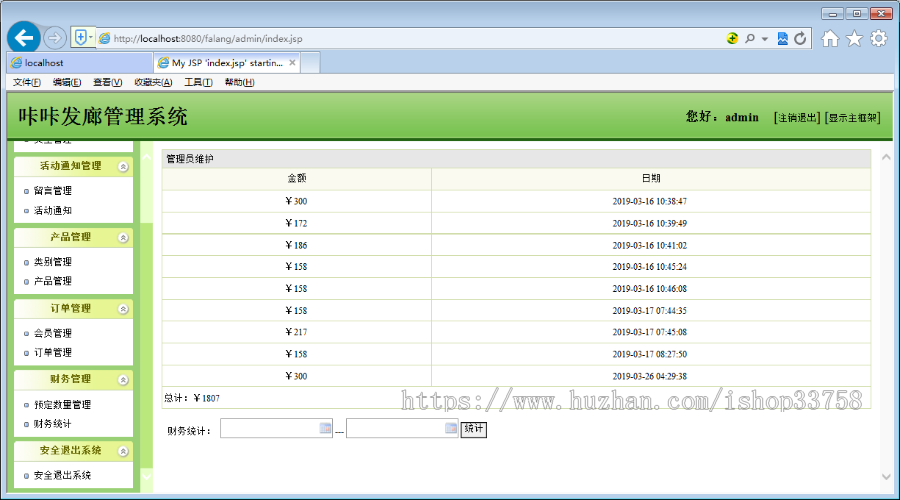Viewport: 900px width, 500px height.
Task: Go to the browser home page icon
Action: [x=830, y=38]
